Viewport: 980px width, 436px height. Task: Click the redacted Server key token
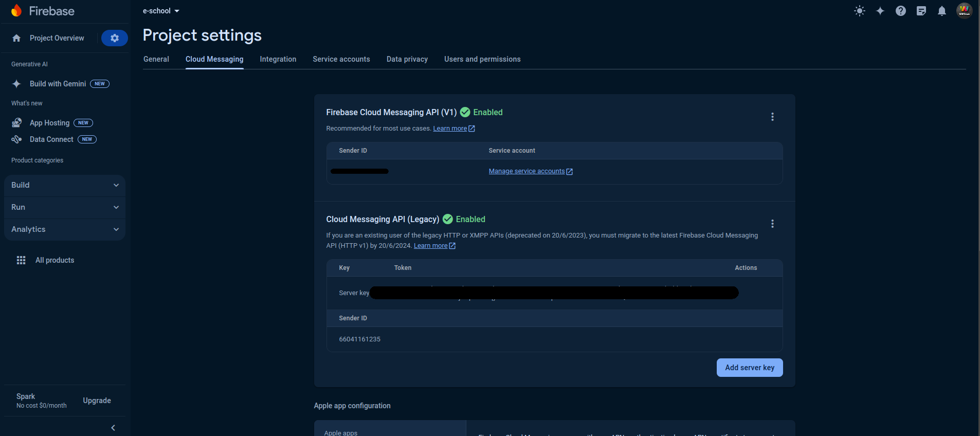pos(554,293)
